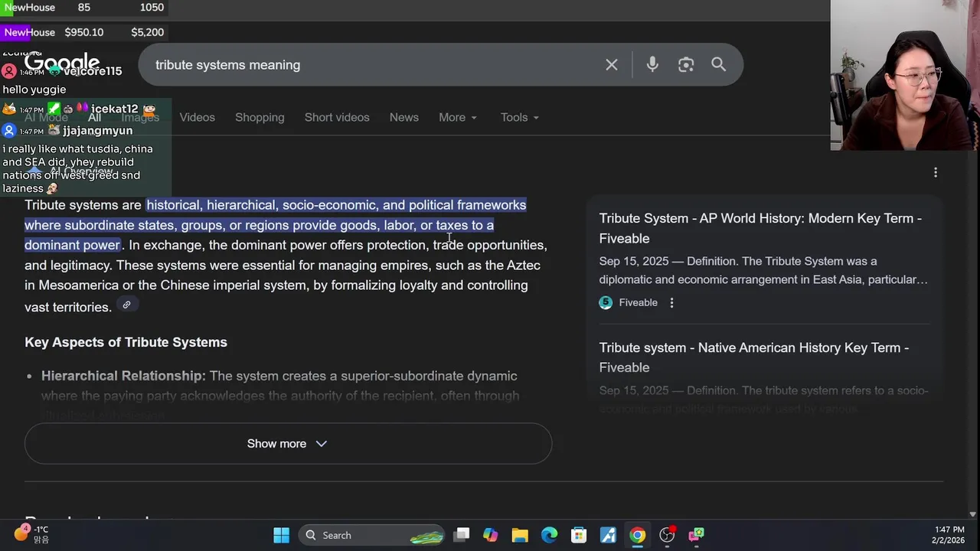Click the 'Key Aspects of Tribute Systems' heading
Viewport: 980px width, 551px height.
coord(126,342)
